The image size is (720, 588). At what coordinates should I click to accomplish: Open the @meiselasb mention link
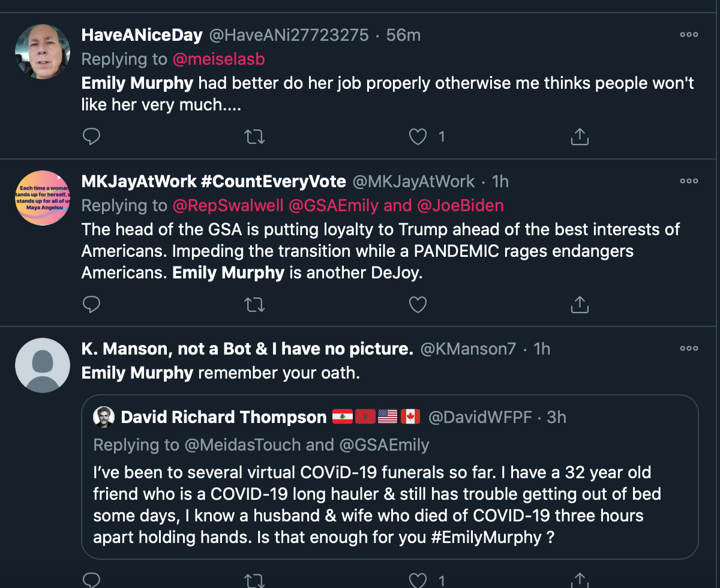(218, 59)
